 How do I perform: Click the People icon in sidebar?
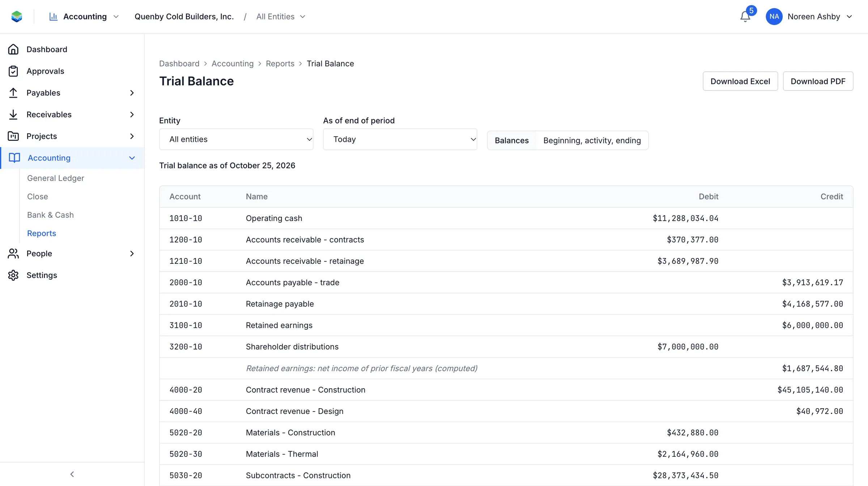point(13,253)
